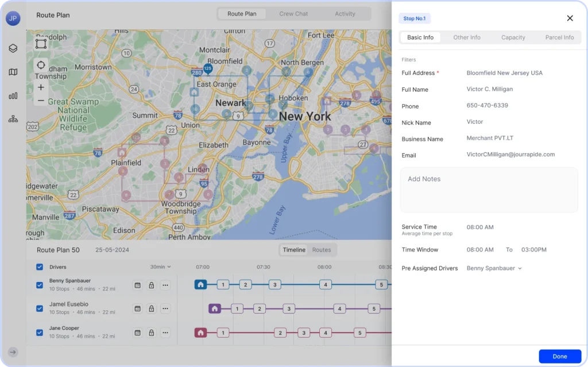This screenshot has height=367, width=588.
Task: Open the 30min interval dropdown
Action: [x=161, y=267]
